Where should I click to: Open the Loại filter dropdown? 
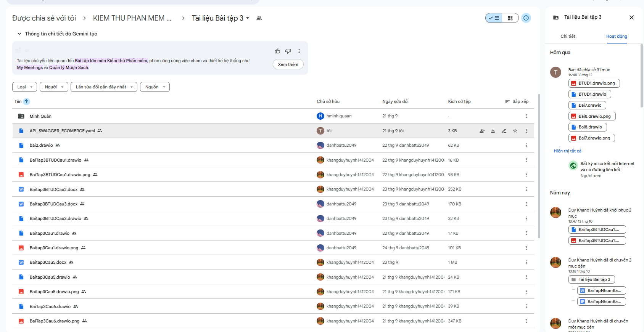24,87
